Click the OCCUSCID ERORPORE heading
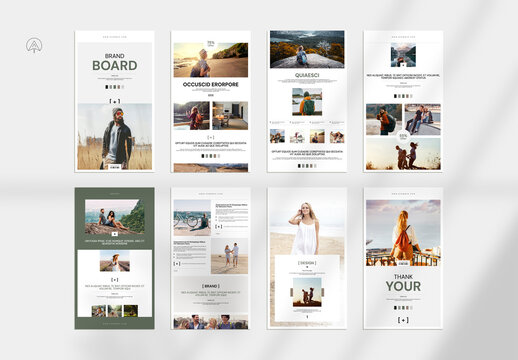The image size is (518, 360). point(211,84)
